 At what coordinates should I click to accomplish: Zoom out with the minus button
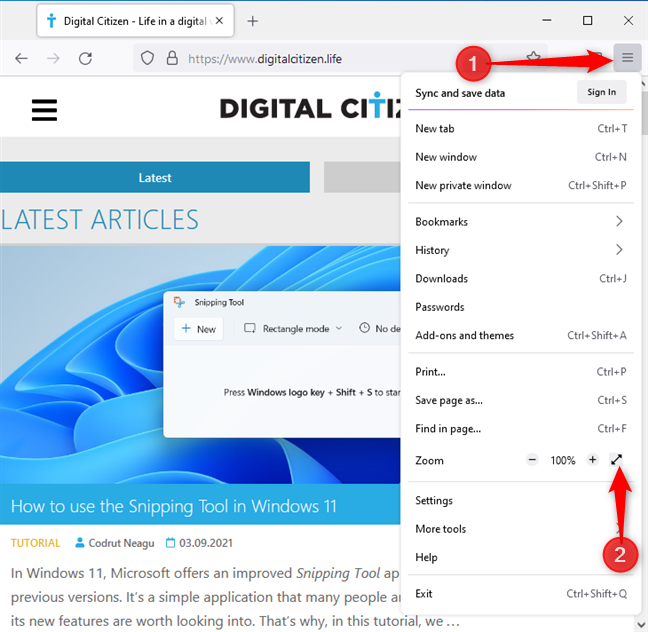click(532, 460)
